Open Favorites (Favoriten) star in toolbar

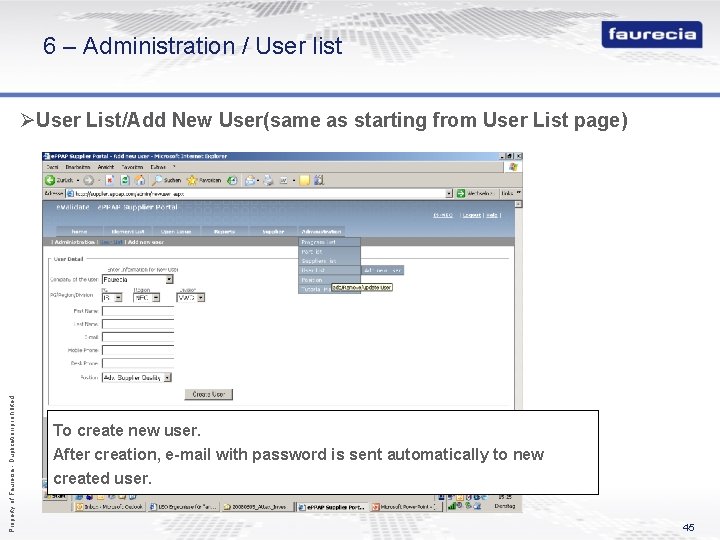click(192, 180)
